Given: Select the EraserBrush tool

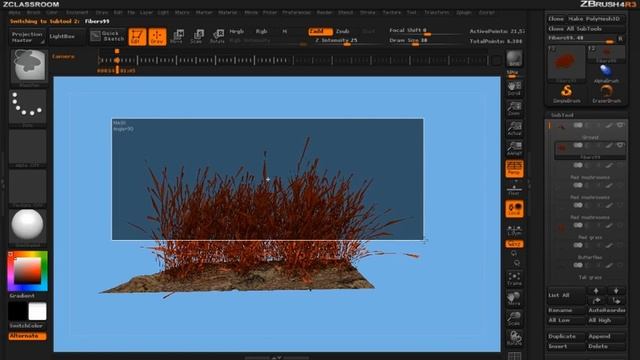Looking at the screenshot, I should pyautogui.click(x=606, y=93).
